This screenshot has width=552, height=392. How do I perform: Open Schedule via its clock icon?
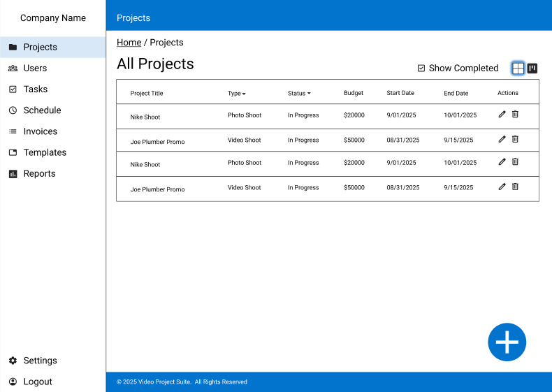point(13,110)
